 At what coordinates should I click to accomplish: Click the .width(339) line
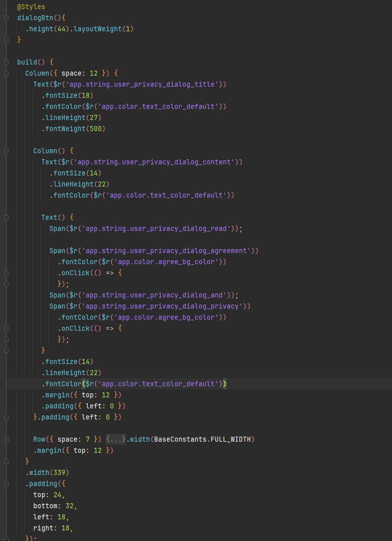[x=47, y=472]
